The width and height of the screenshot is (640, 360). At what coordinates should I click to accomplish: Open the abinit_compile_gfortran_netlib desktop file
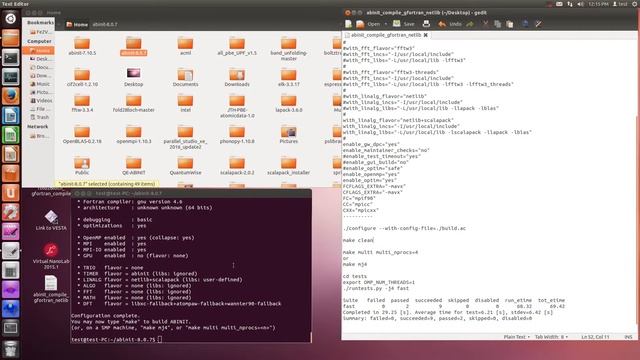pyautogui.click(x=51, y=289)
